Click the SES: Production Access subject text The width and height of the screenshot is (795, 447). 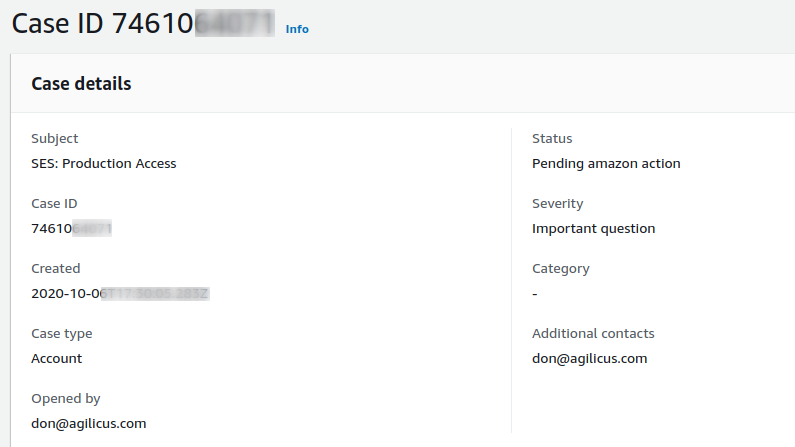tap(104, 164)
